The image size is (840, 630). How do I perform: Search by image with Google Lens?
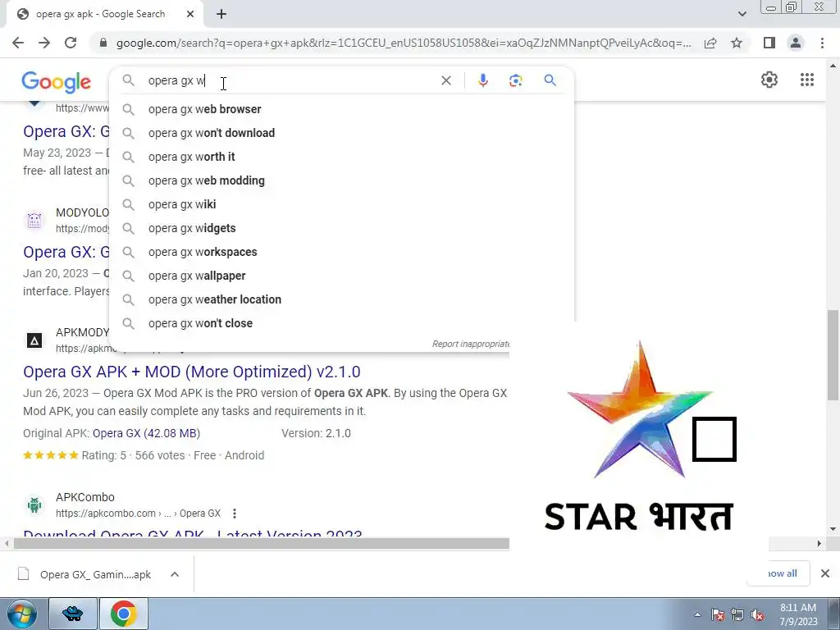(515, 80)
